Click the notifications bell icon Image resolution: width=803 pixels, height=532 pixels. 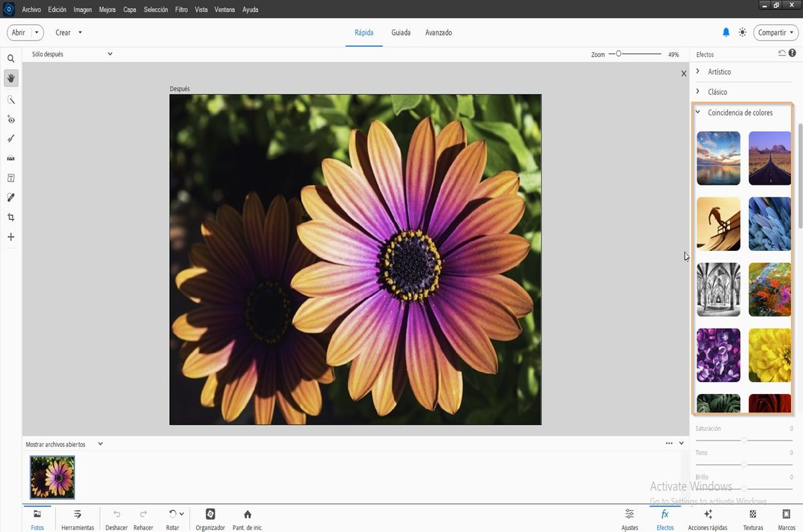726,32
